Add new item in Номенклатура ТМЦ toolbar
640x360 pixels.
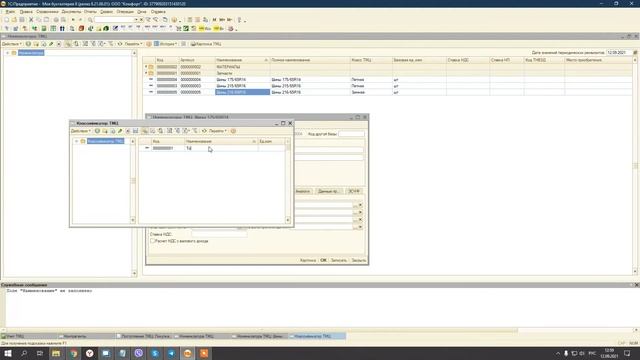[x=28, y=44]
